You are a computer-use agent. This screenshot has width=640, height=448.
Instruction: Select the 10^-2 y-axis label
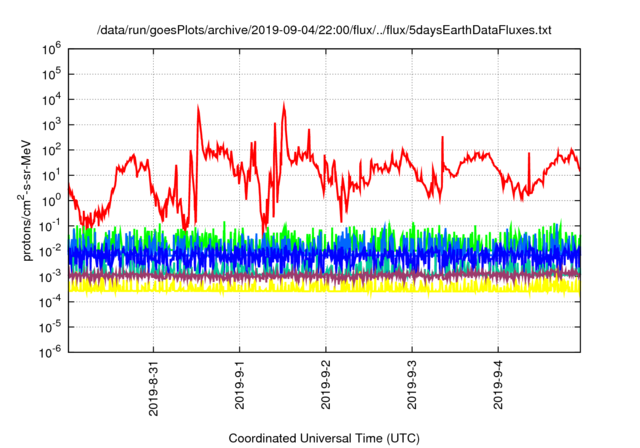click(50, 252)
